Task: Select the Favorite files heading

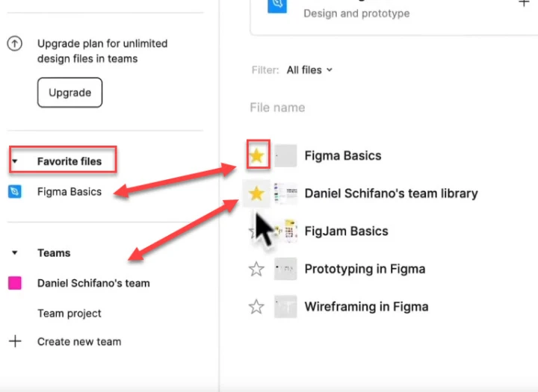Action: 69,161
